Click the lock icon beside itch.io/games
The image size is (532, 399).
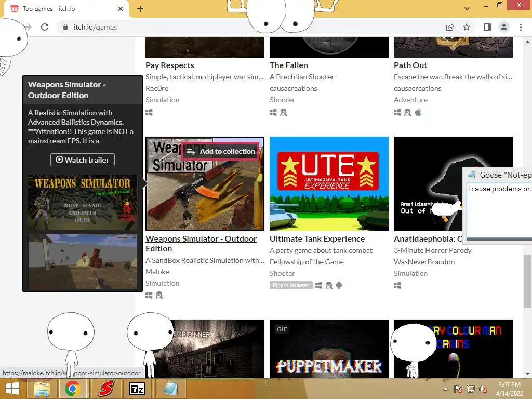click(x=65, y=27)
